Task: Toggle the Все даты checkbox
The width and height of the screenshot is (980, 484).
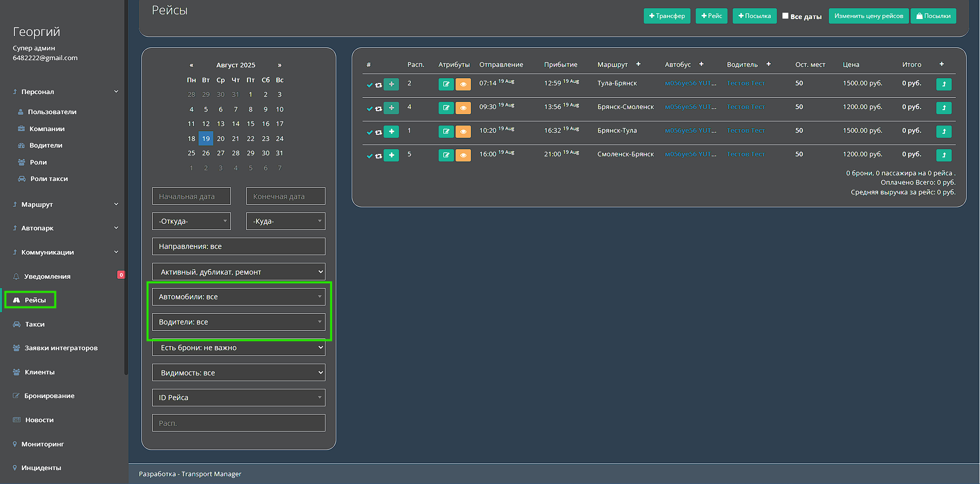Action: 785,16
